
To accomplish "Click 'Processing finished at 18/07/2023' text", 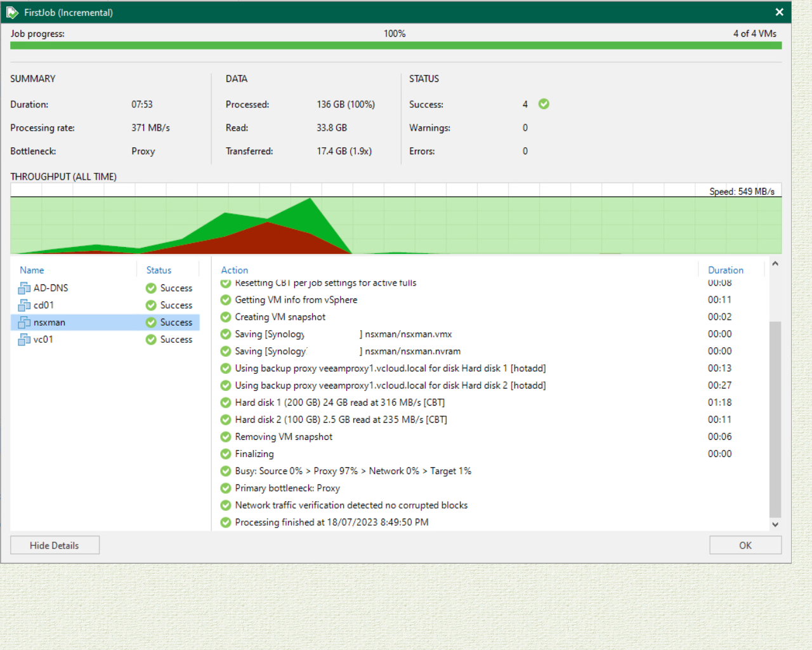I will pyautogui.click(x=332, y=522).
